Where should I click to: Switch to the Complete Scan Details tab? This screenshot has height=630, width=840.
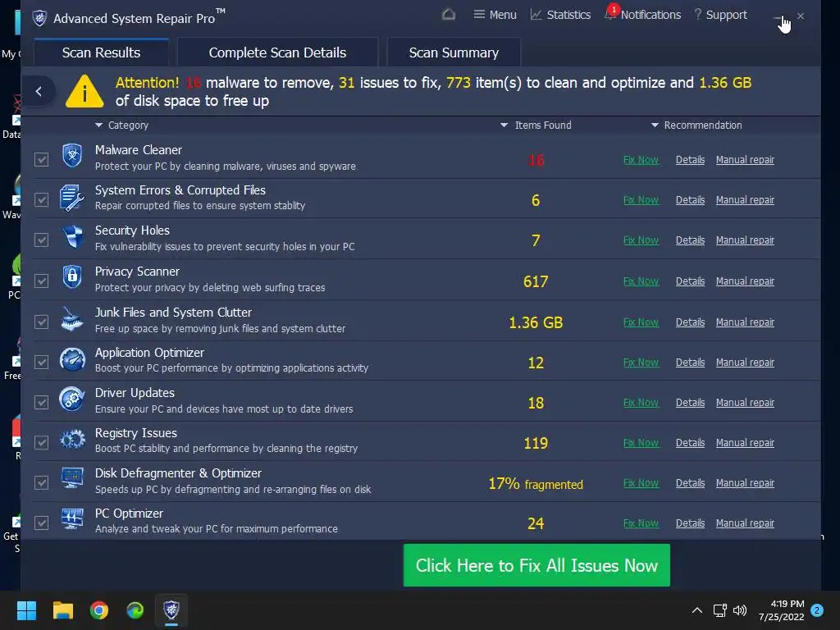(277, 52)
